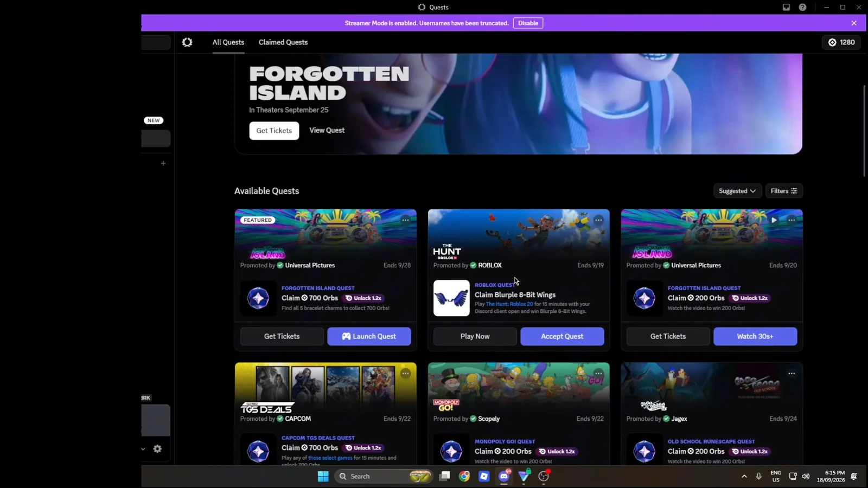
Task: Click the Roblox Quest label text
Action: coord(495,285)
